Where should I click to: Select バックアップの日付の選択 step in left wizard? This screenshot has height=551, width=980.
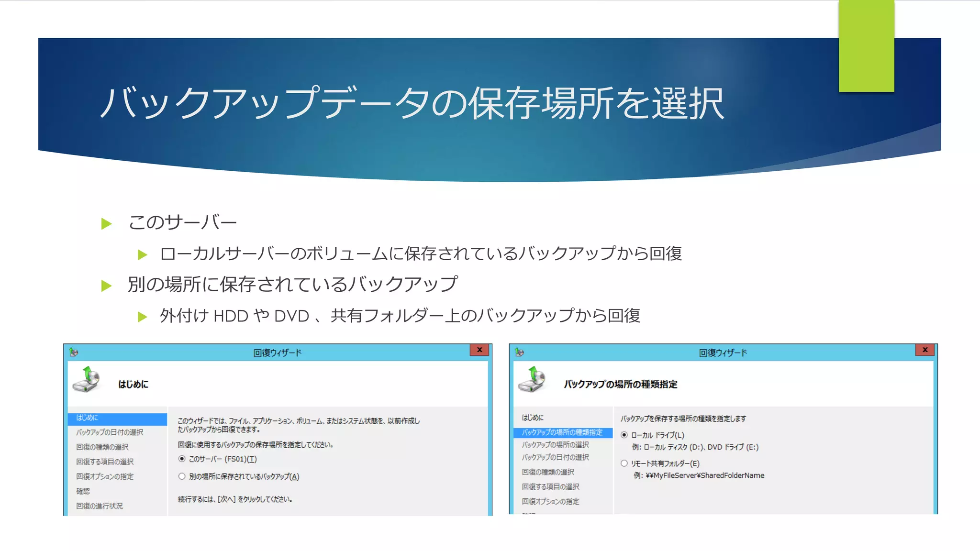click(110, 432)
